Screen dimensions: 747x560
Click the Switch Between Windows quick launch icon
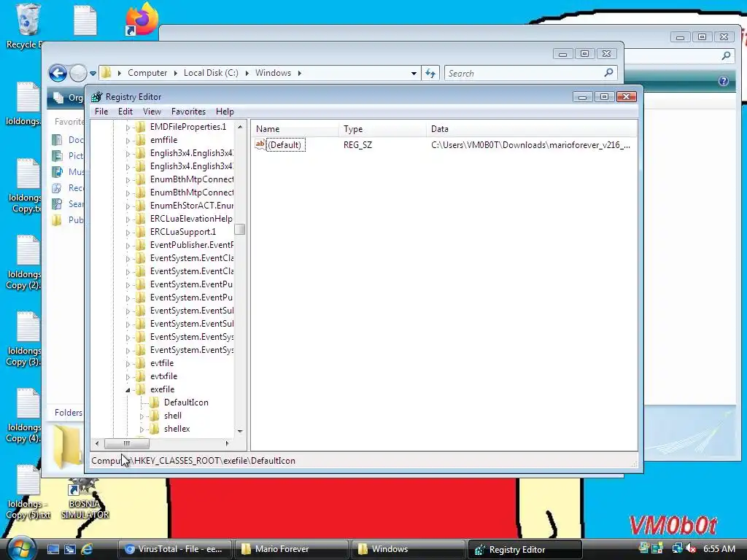[70, 549]
